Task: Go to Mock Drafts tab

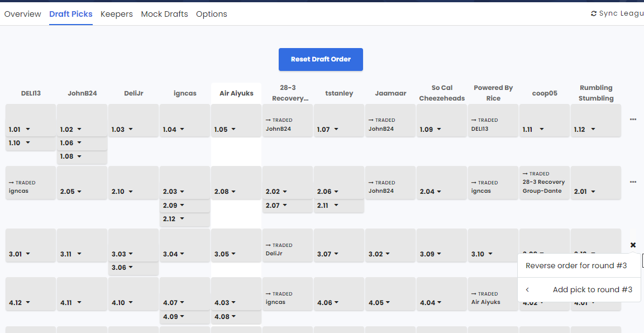Action: click(164, 14)
